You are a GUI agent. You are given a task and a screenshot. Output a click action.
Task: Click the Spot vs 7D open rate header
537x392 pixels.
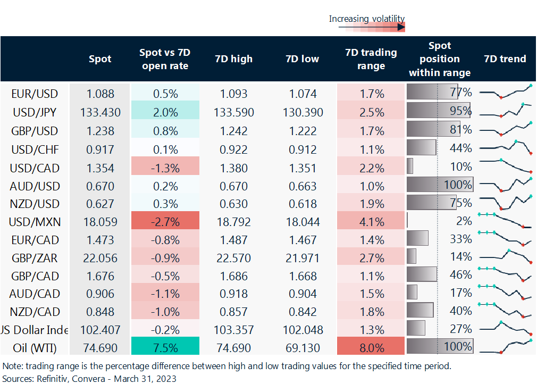(x=165, y=59)
